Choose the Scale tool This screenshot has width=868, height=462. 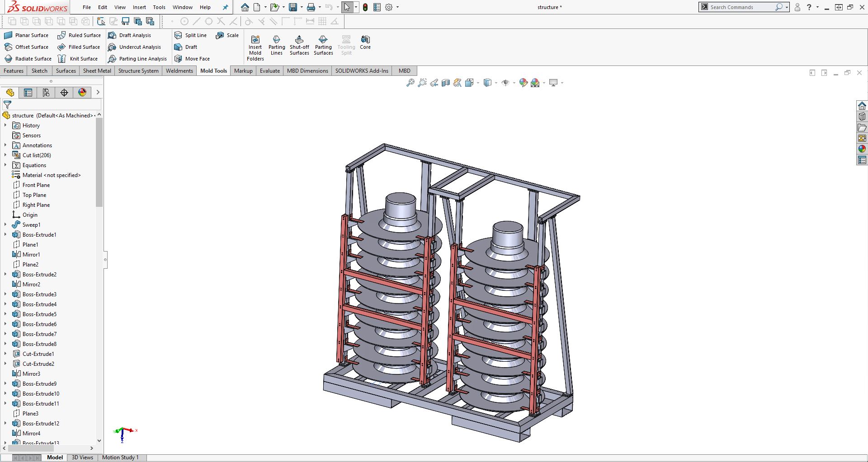[x=227, y=35]
